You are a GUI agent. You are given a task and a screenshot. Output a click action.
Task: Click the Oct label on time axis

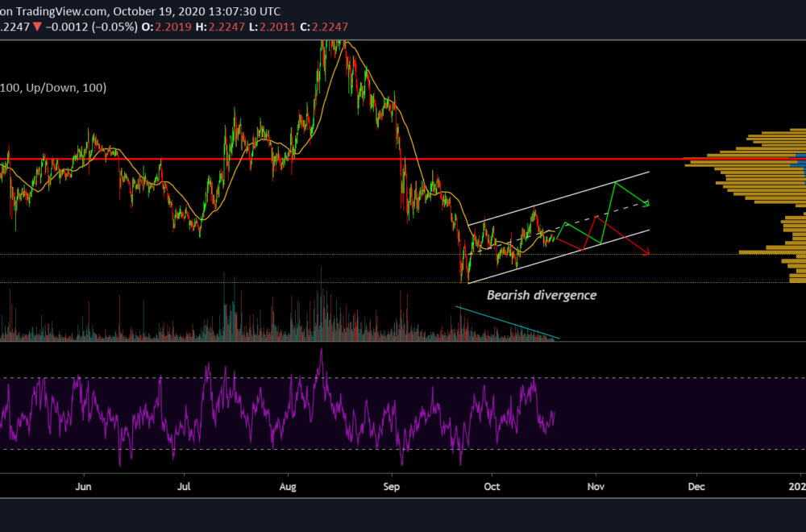[492, 486]
